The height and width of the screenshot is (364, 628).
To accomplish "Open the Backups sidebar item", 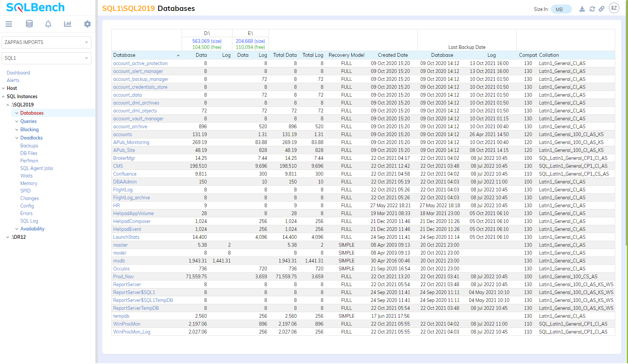I will [29, 146].
